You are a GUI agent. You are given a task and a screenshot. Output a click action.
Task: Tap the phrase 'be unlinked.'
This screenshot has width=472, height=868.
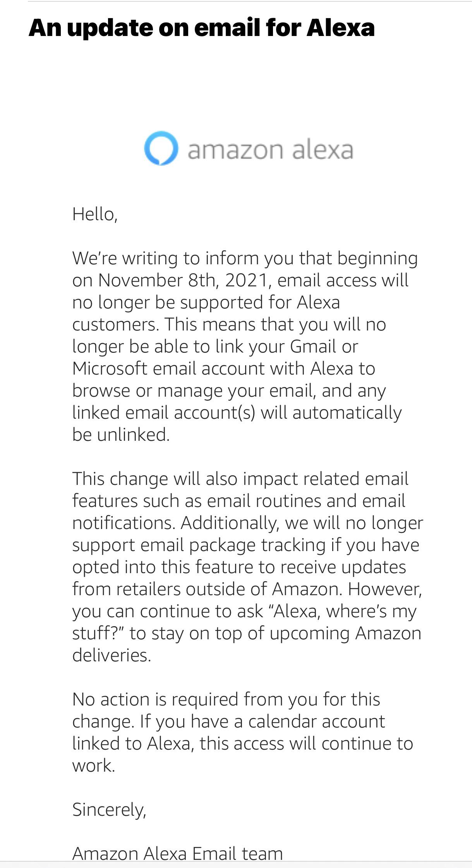(x=121, y=435)
